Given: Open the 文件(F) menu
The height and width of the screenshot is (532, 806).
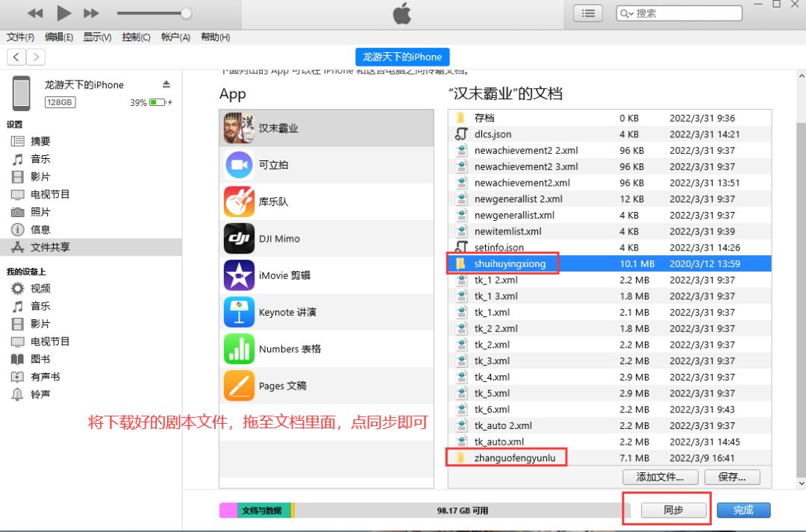Looking at the screenshot, I should [x=21, y=37].
